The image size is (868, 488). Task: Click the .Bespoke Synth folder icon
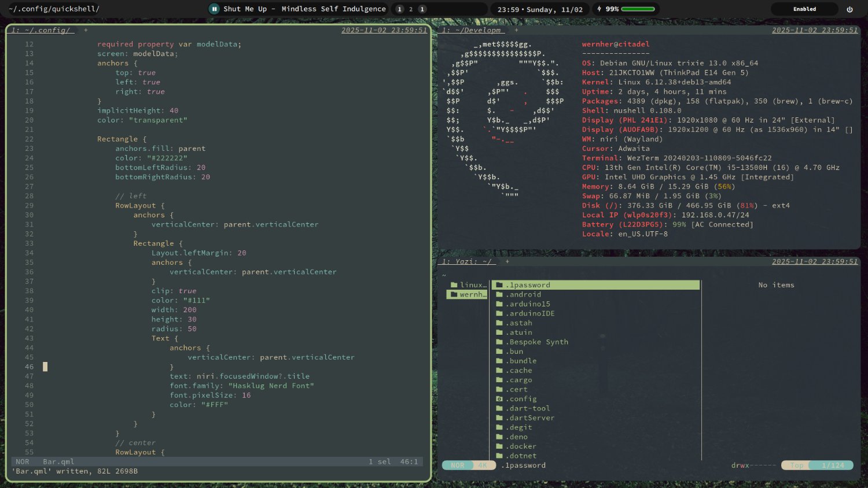click(499, 342)
